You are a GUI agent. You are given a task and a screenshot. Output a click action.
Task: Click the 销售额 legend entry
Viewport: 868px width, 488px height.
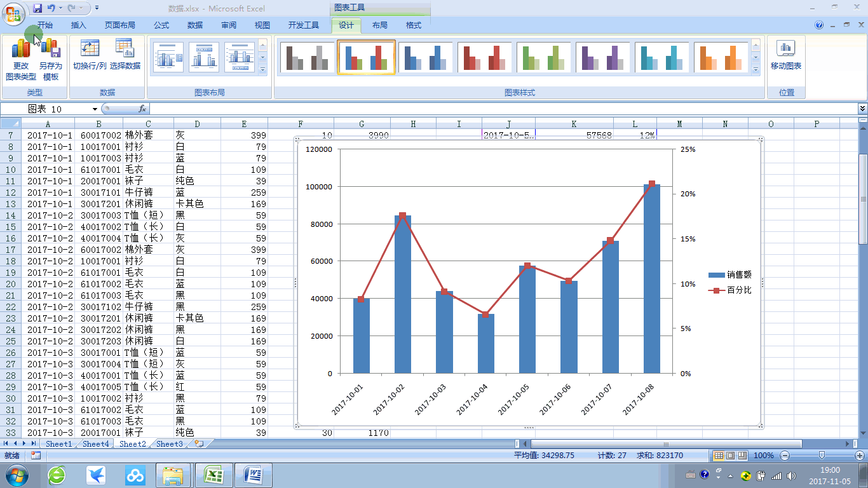(x=730, y=275)
